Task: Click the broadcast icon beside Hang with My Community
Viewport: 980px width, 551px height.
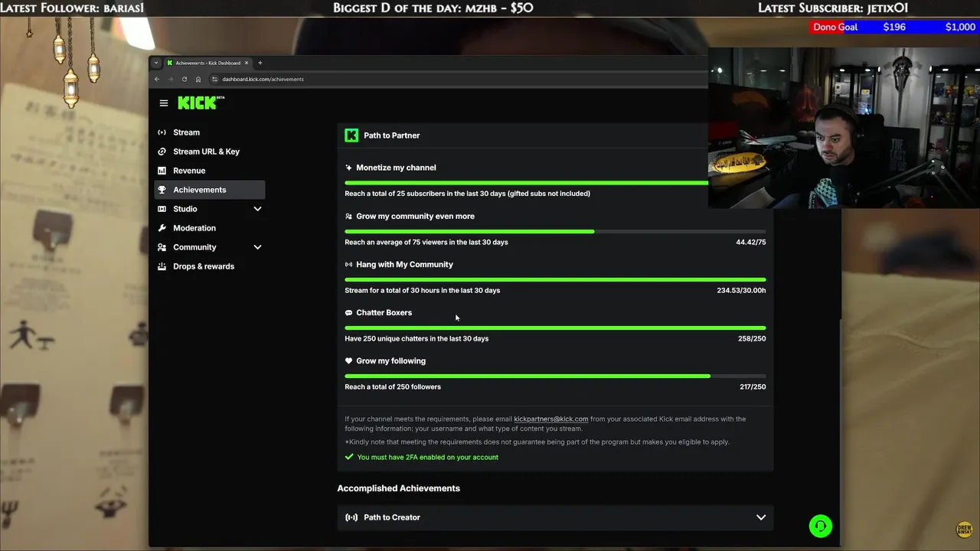Action: [348, 265]
